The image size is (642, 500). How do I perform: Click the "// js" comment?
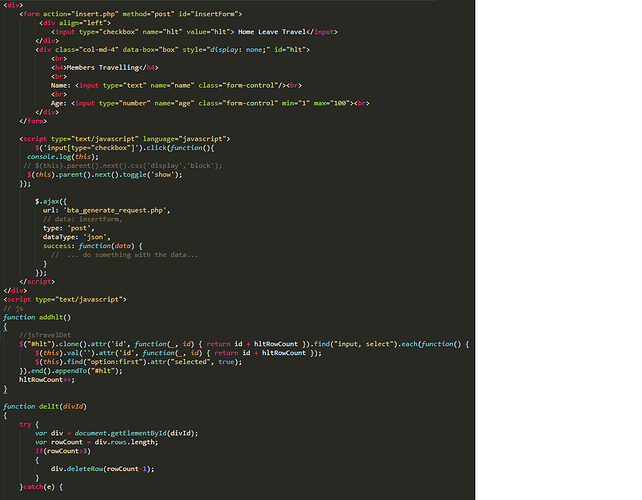[13, 308]
